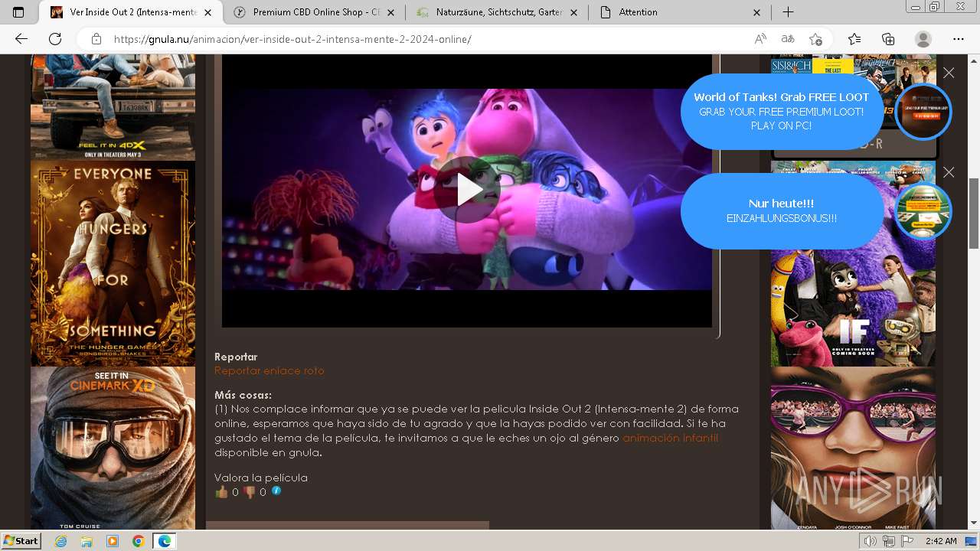
Task: Open the Feel it in 4DX poster
Action: pos(113,106)
